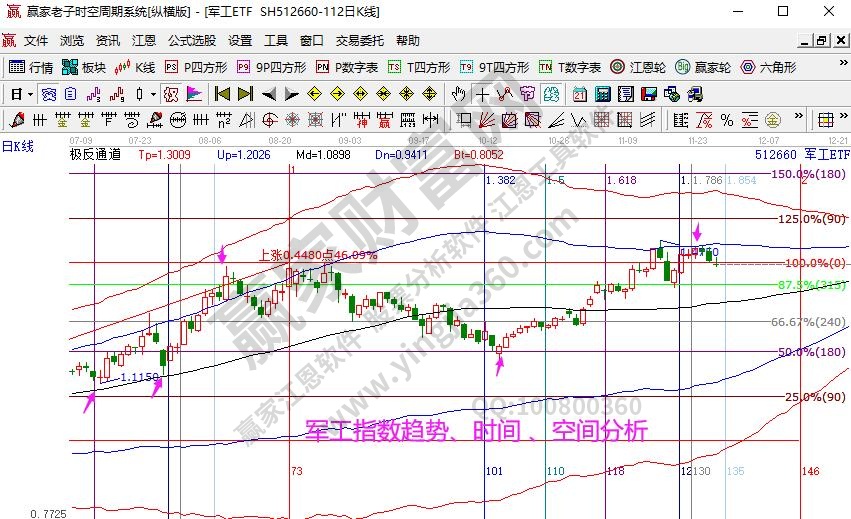
Task: Jump to the first bar with skip-to-start arrow
Action: pyautogui.click(x=222, y=94)
